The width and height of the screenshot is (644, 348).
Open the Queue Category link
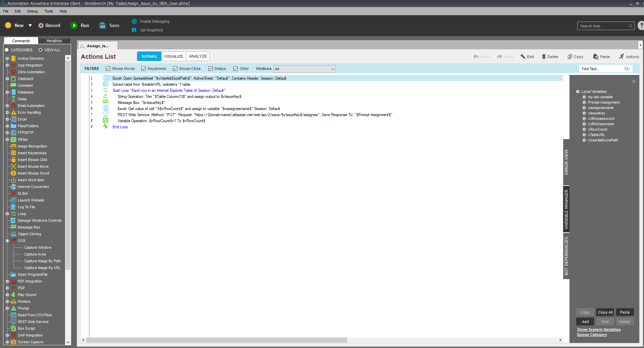592,334
